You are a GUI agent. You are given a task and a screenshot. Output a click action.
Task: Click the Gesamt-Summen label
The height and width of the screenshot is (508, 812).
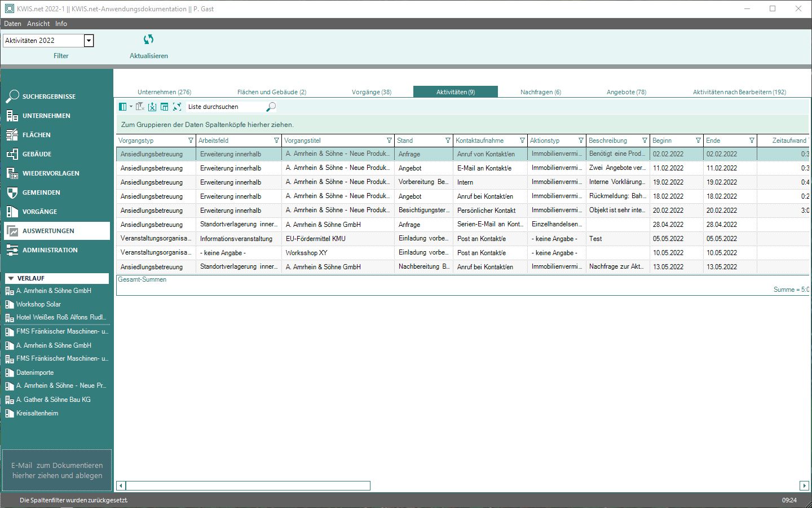click(142, 279)
